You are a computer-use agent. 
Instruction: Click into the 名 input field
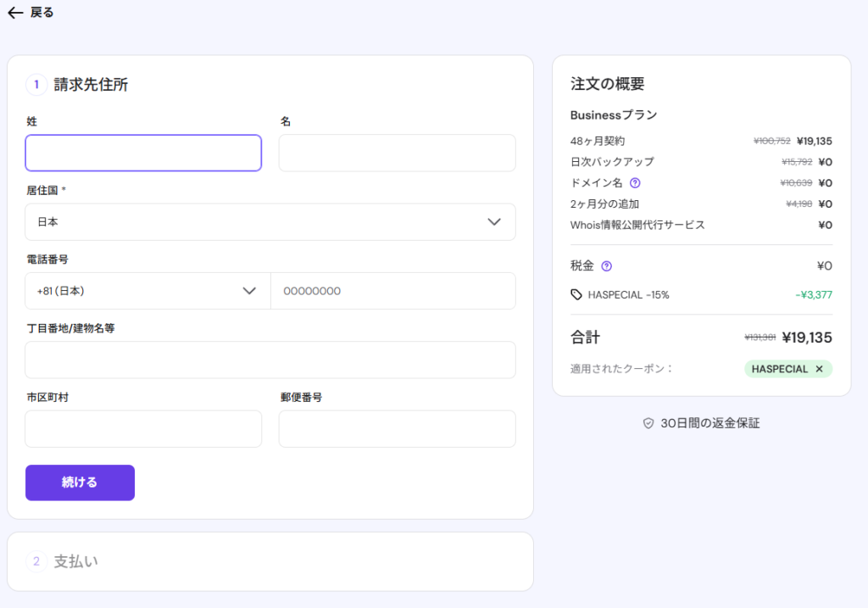397,153
